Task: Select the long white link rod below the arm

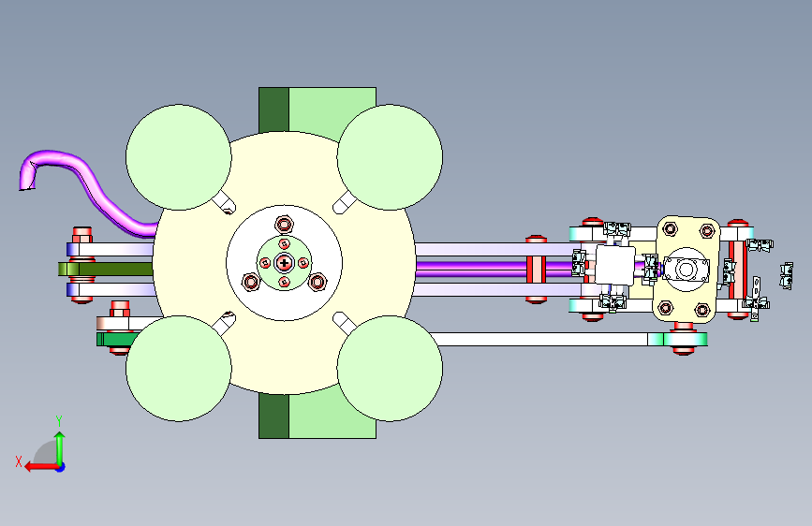Action: 539,339
